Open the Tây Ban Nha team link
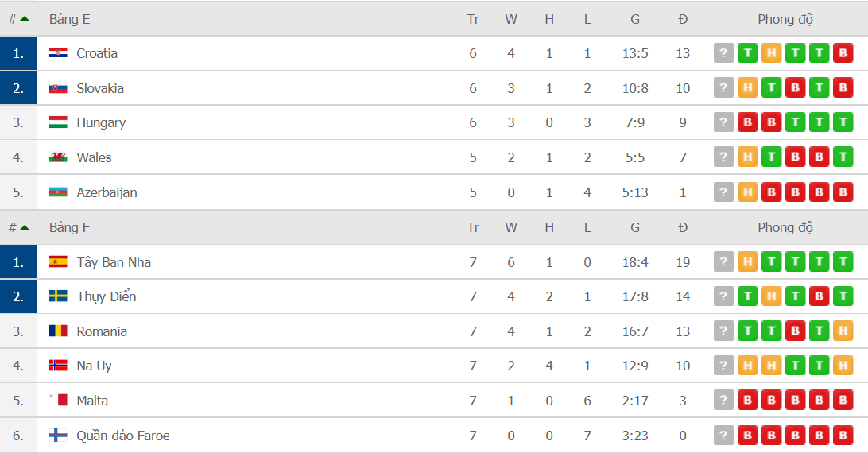Viewport: 868px width, 453px height. point(114,262)
